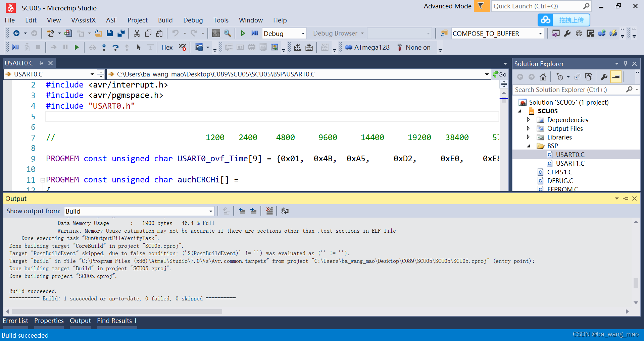
Task: Switch to the Properties tab
Action: (x=49, y=321)
